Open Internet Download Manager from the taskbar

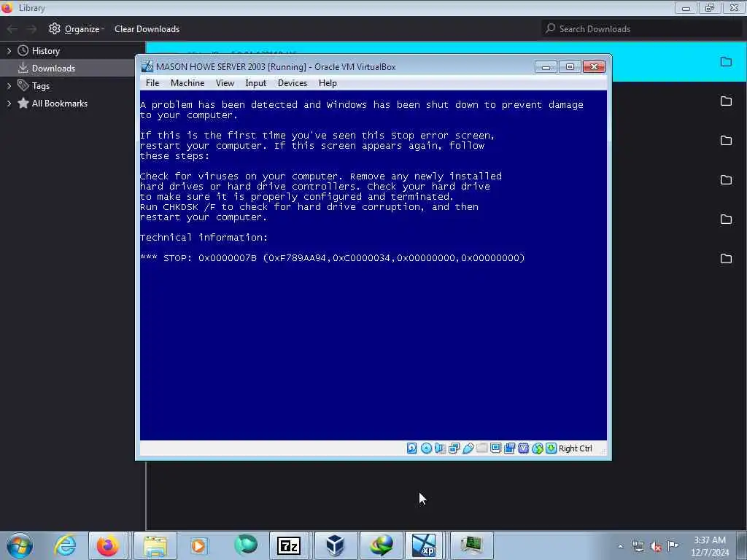[382, 545]
